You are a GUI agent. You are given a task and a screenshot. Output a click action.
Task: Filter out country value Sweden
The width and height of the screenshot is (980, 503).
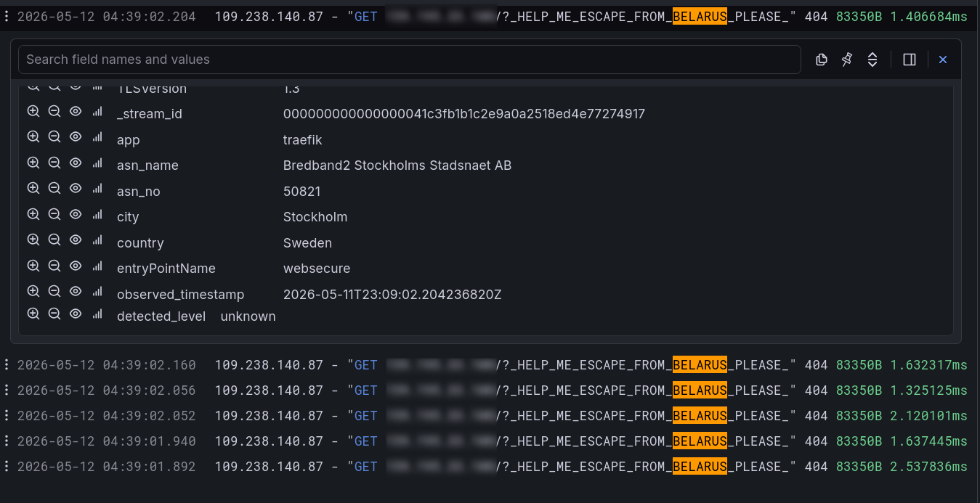click(54, 240)
